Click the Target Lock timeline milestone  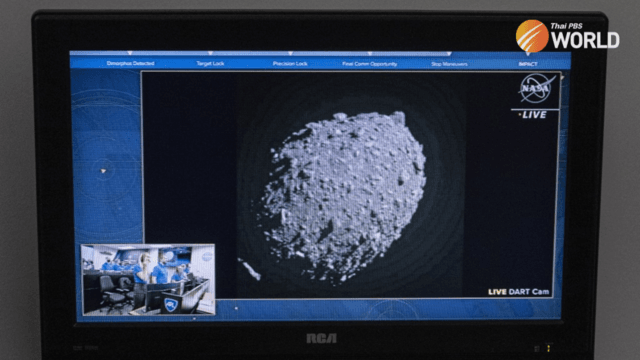[x=210, y=63]
